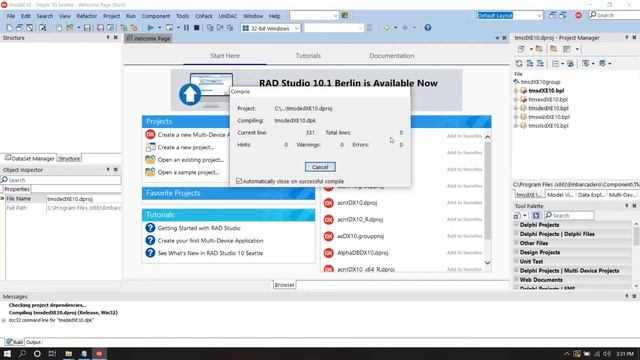Toggle Automatically close on successful compile
Viewport: 640px width, 360px height.
(239, 181)
